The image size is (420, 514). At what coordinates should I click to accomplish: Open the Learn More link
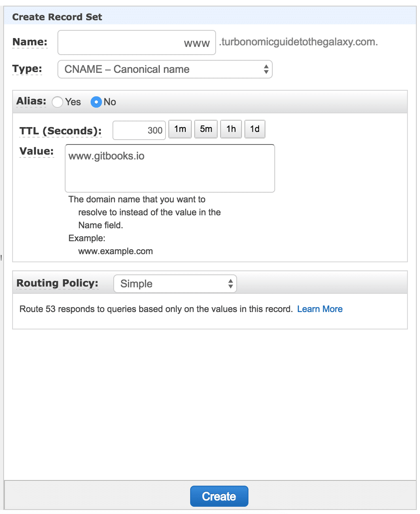coord(320,309)
